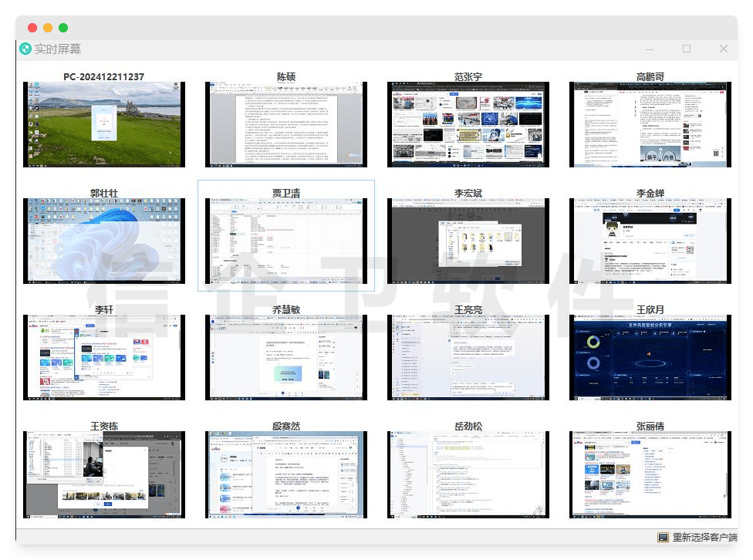The width and height of the screenshot is (753, 560).
Task: Click the yellow macOS minimize button
Action: (x=48, y=28)
